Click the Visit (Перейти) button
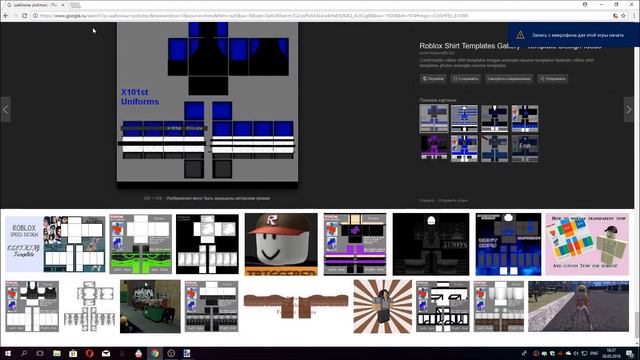Image resolution: width=640 pixels, height=360 pixels. [433, 78]
